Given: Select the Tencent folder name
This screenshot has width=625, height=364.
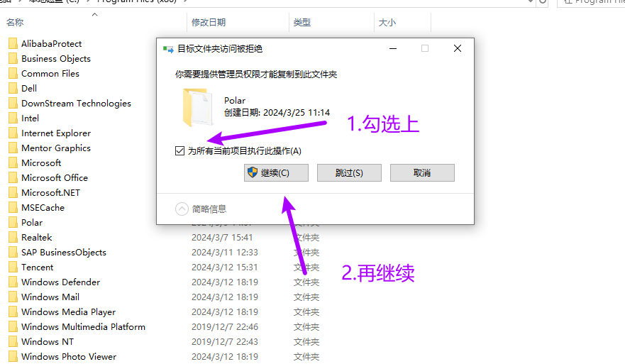Looking at the screenshot, I should click(38, 267).
